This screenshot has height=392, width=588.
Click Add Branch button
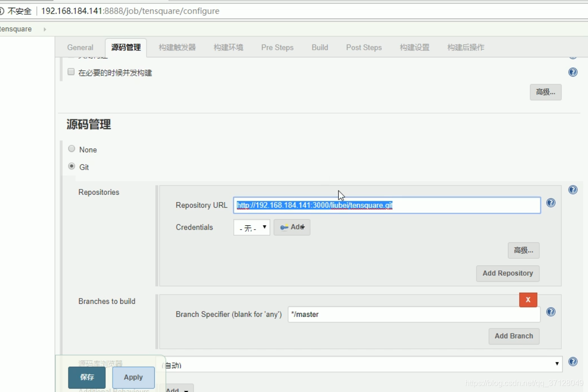(514, 336)
